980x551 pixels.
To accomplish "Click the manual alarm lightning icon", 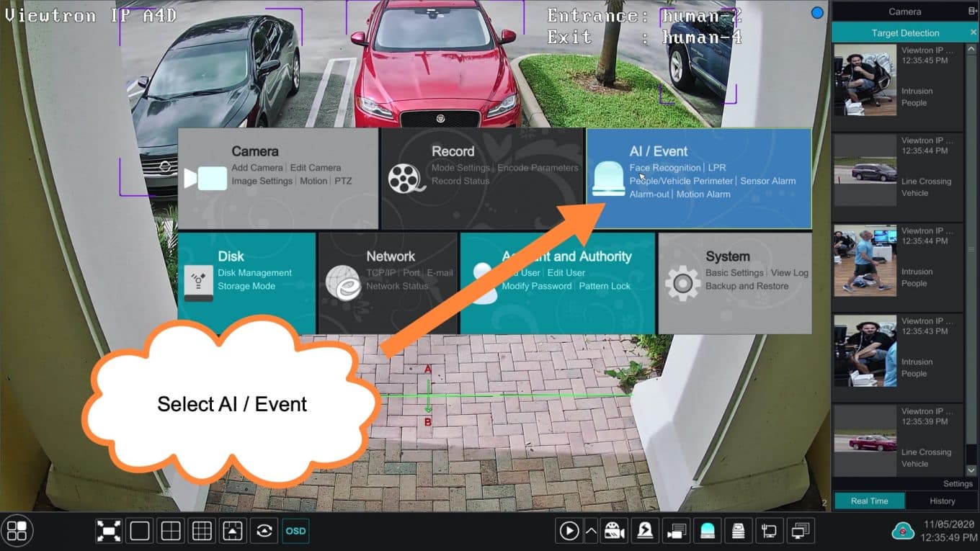I will [644, 531].
